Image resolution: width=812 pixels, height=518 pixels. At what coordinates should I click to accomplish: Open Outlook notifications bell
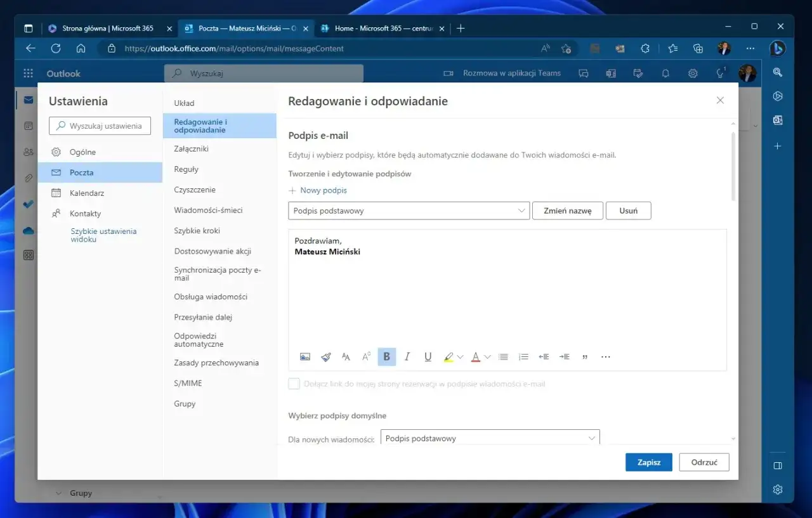(665, 74)
